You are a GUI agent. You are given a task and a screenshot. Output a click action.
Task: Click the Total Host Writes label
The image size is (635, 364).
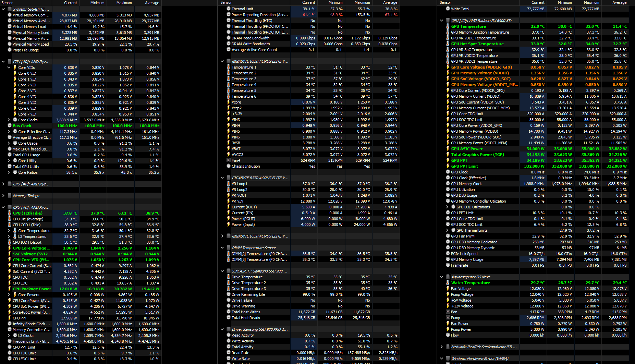click(246, 312)
